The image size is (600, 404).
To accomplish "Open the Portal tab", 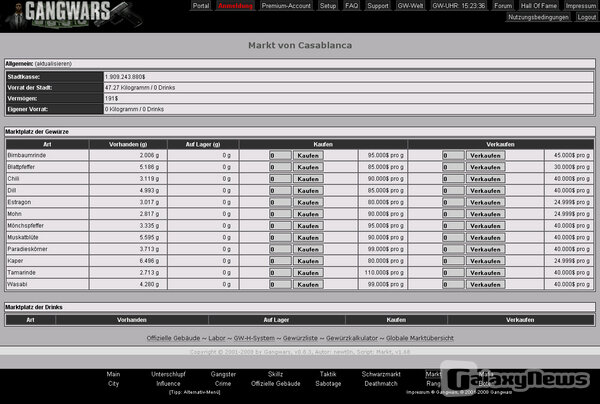I will coord(201,6).
